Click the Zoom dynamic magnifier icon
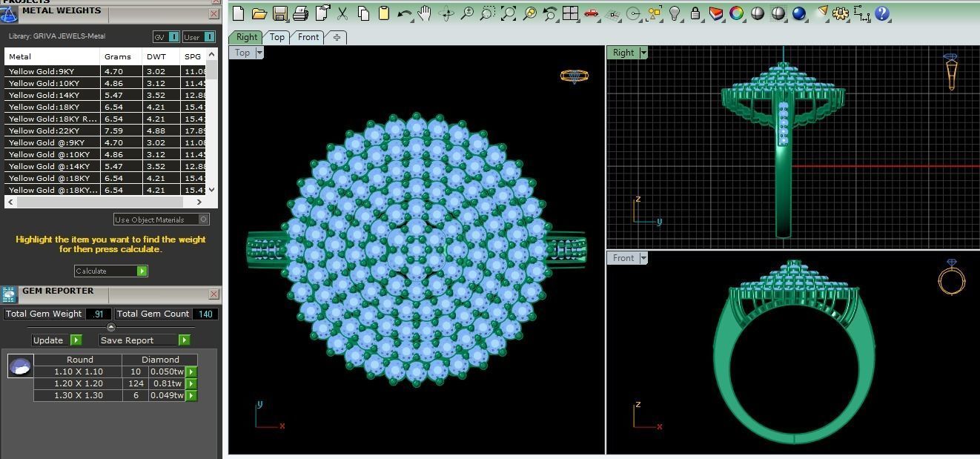Image resolution: width=980 pixels, height=459 pixels. point(467,13)
